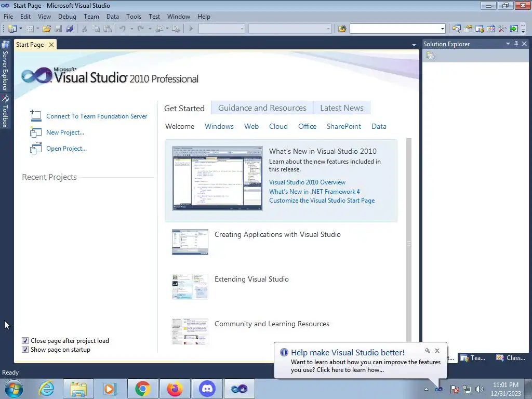Click the volume speaker tray icon

coord(480,389)
